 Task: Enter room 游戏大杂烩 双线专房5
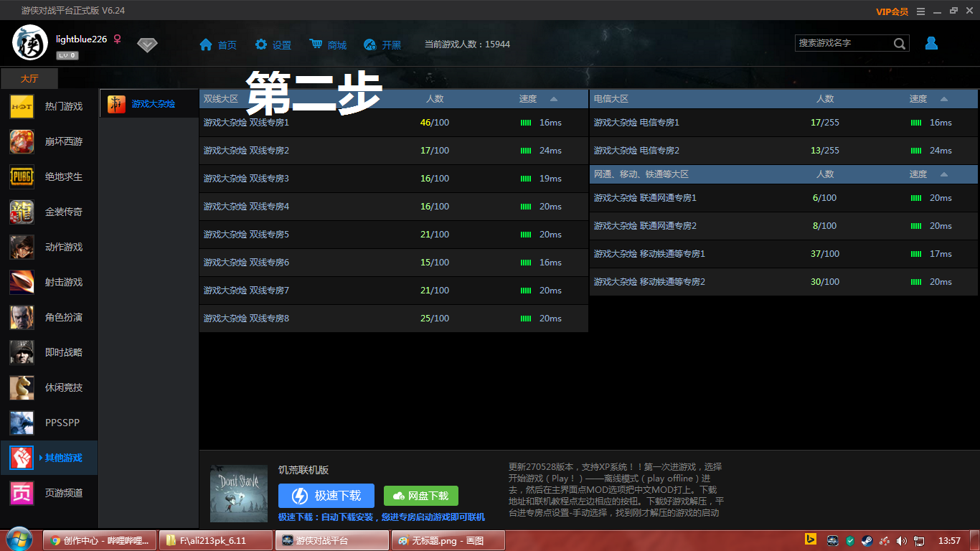[394, 235]
